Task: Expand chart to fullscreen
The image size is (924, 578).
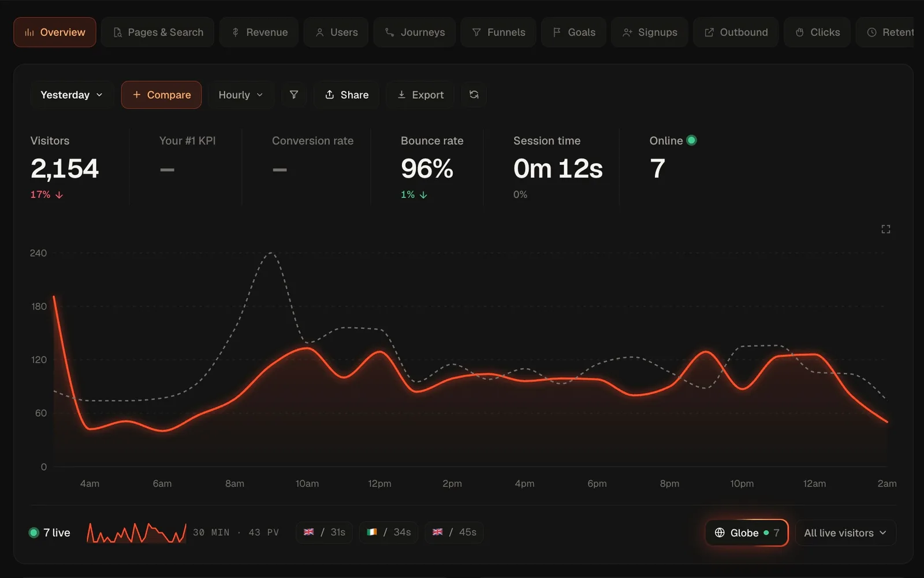Action: click(886, 229)
